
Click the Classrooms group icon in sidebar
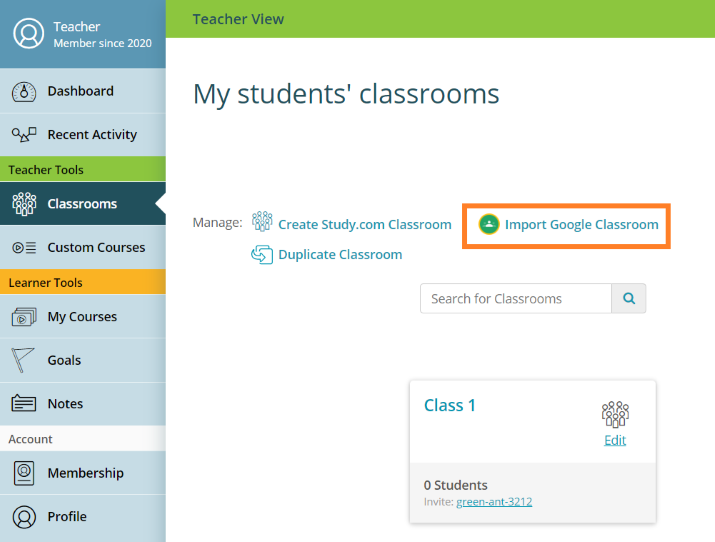click(24, 204)
